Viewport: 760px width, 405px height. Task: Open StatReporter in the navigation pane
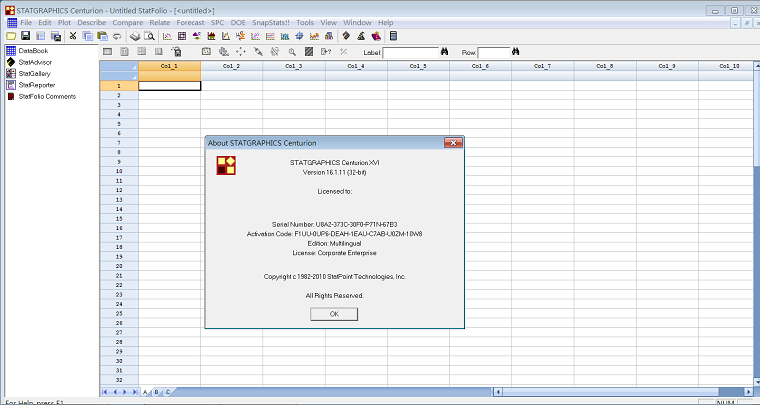pyautogui.click(x=37, y=85)
